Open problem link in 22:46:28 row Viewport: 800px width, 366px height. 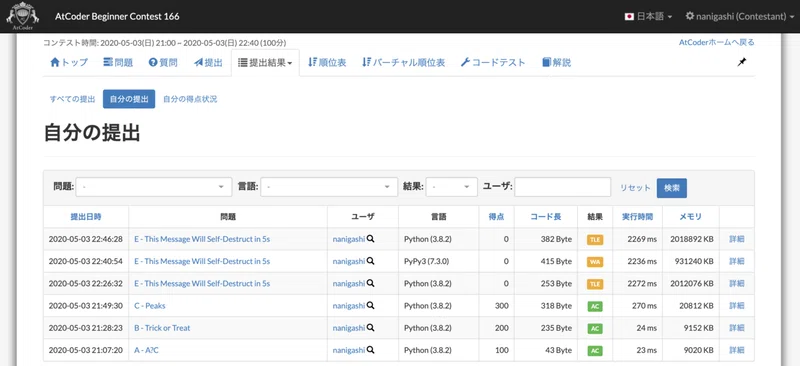[202, 239]
